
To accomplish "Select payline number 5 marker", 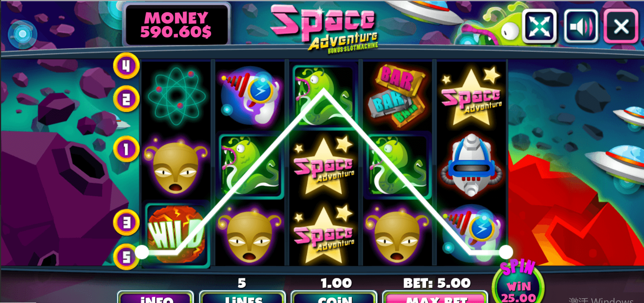I will coord(126,257).
